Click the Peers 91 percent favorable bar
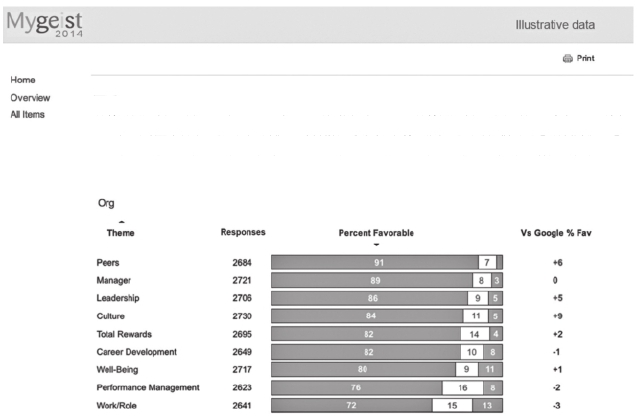Screen dimensions: 637x420 point(374,262)
